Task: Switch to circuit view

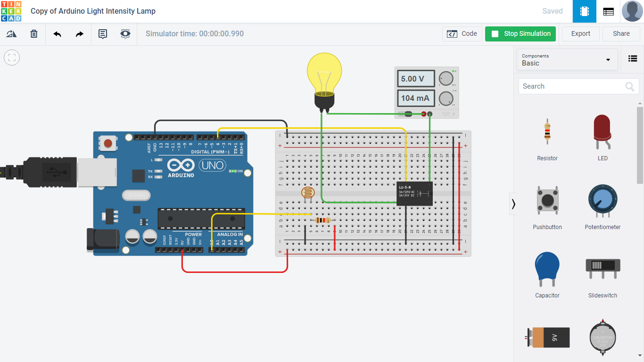Action: (585, 11)
